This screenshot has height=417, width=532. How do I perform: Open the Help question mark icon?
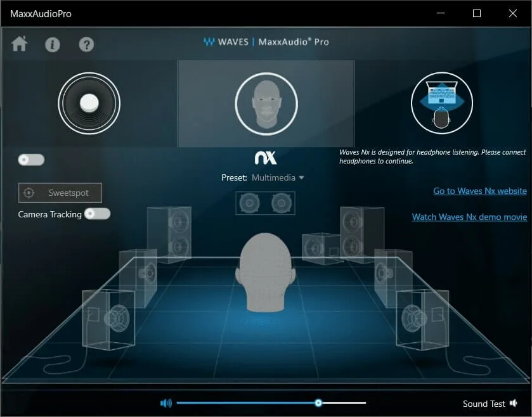click(x=86, y=44)
